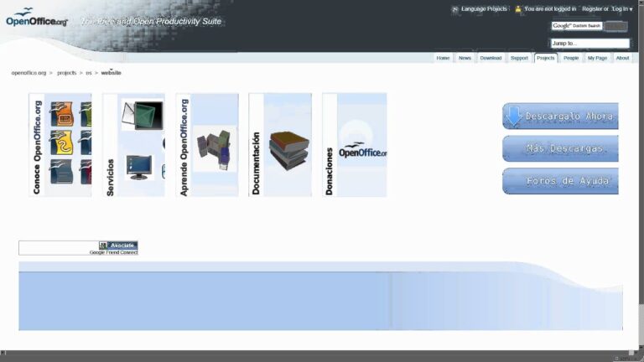Open the My Page tab
The image size is (644, 362).
597,59
